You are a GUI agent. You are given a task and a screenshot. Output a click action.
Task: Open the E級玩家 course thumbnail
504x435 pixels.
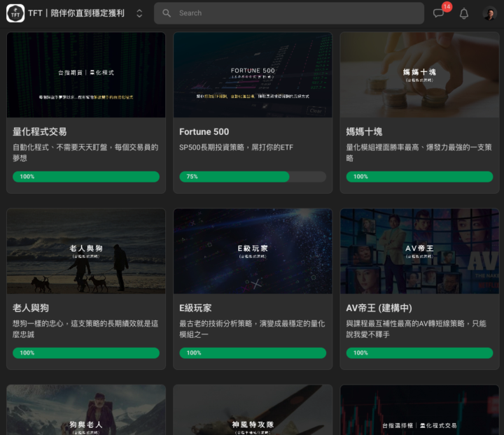[253, 251]
